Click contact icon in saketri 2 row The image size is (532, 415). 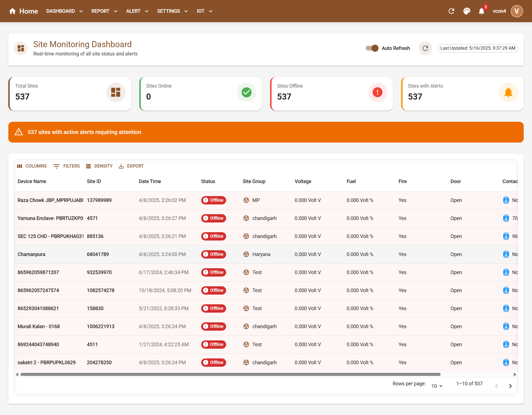pyautogui.click(x=506, y=362)
